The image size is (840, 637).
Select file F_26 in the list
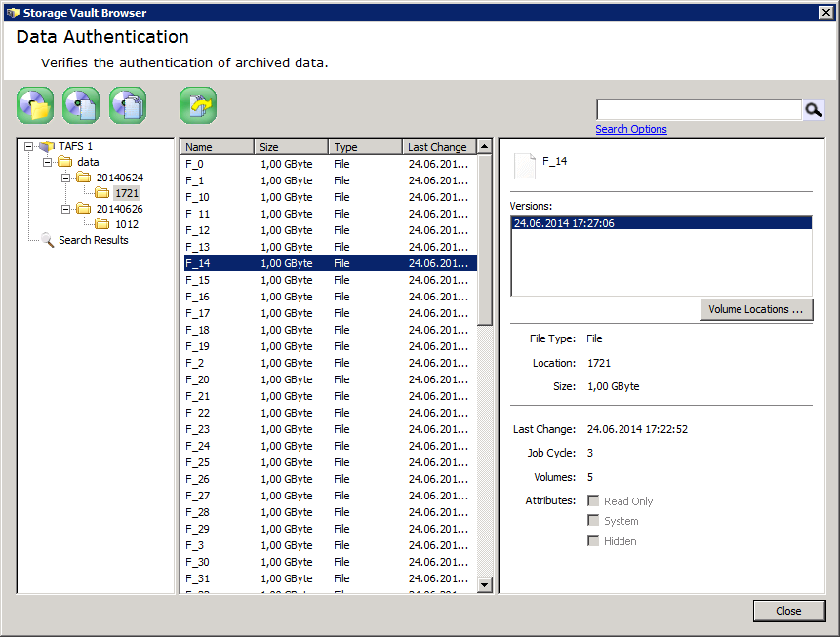pyautogui.click(x=329, y=480)
